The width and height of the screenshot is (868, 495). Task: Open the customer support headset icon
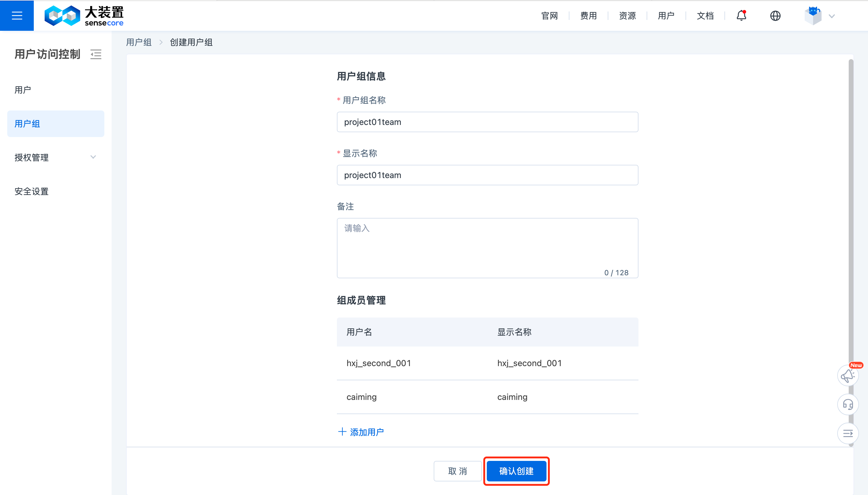(847, 404)
